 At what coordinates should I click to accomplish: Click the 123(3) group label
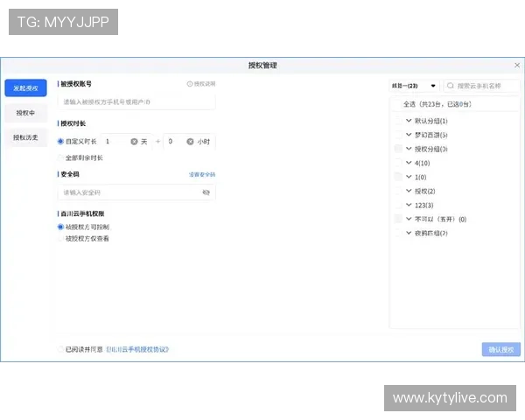[423, 206]
